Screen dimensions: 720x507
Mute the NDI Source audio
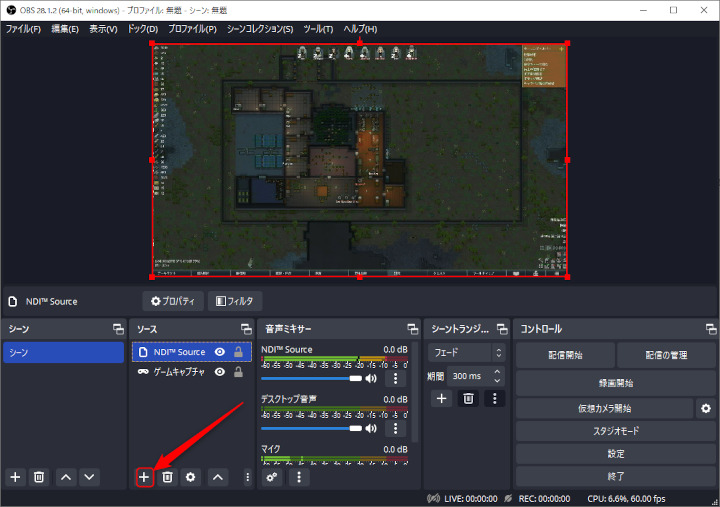point(371,378)
